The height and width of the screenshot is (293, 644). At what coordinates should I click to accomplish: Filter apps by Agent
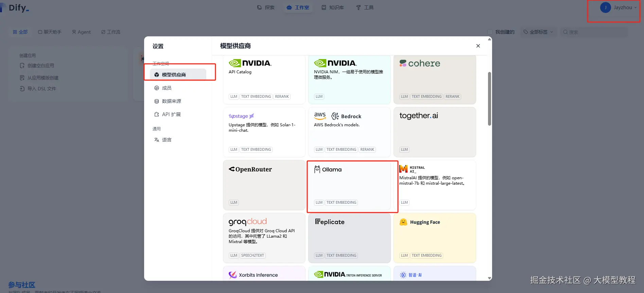click(81, 32)
